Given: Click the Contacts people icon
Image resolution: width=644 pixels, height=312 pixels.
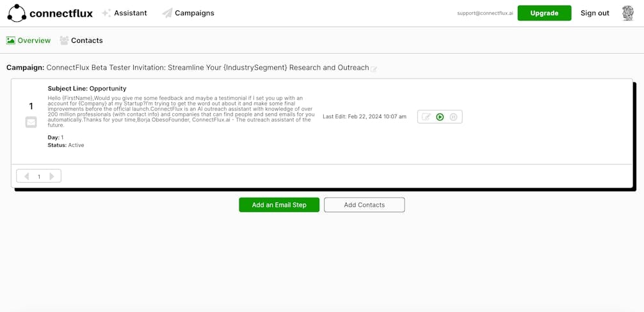Looking at the screenshot, I should click(x=64, y=40).
